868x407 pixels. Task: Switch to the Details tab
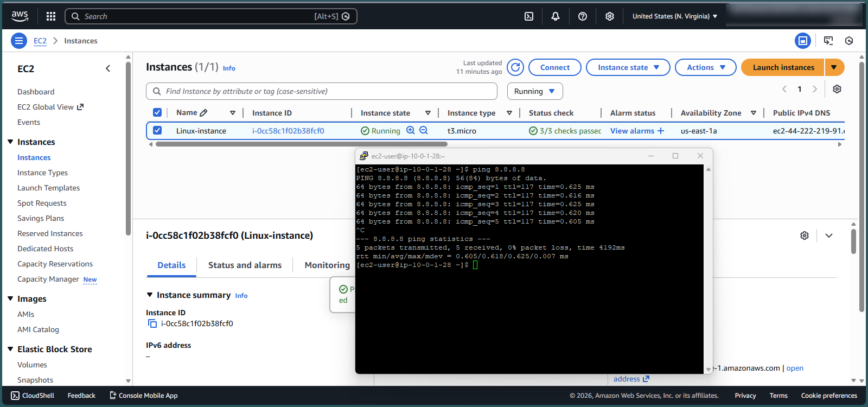click(x=171, y=265)
